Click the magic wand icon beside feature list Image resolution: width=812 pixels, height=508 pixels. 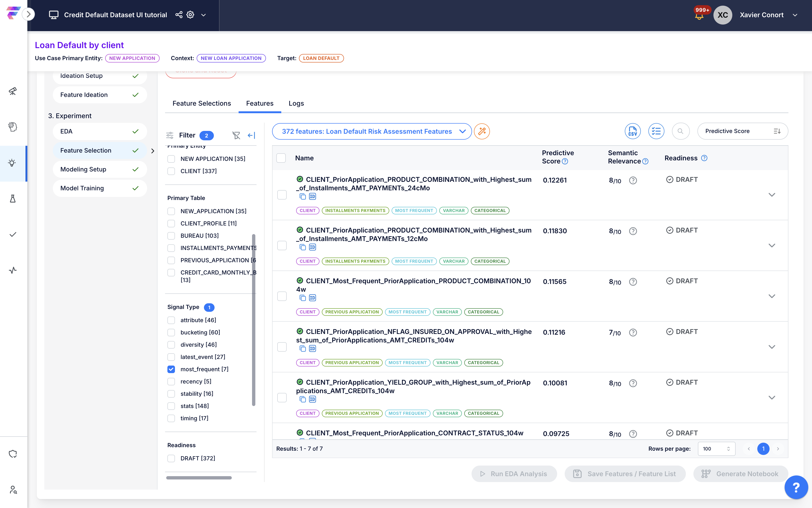pyautogui.click(x=482, y=131)
